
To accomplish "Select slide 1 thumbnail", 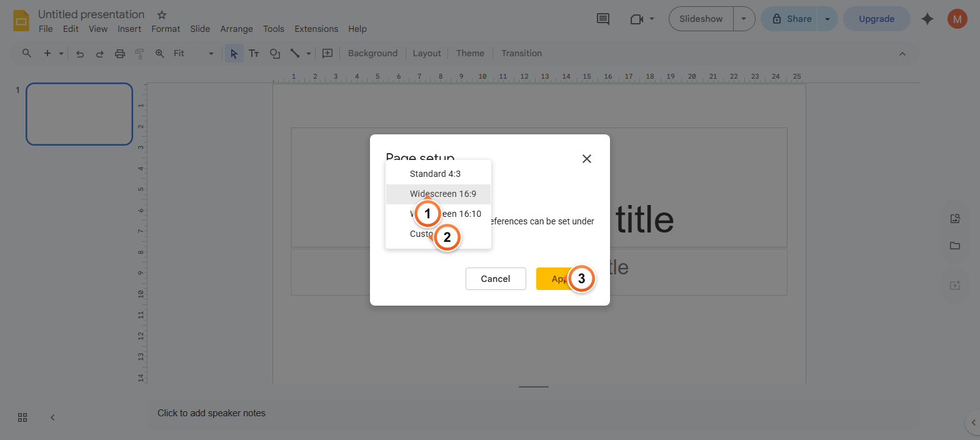I will click(x=79, y=114).
